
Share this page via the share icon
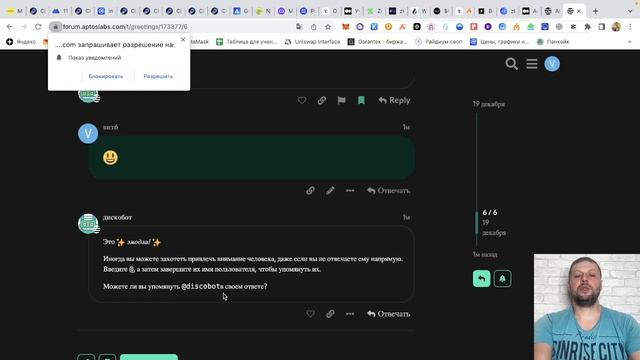[x=313, y=27]
